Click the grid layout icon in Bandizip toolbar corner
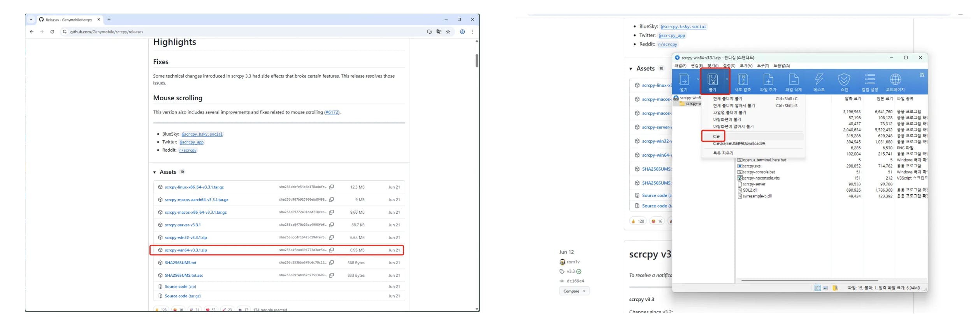 click(922, 75)
